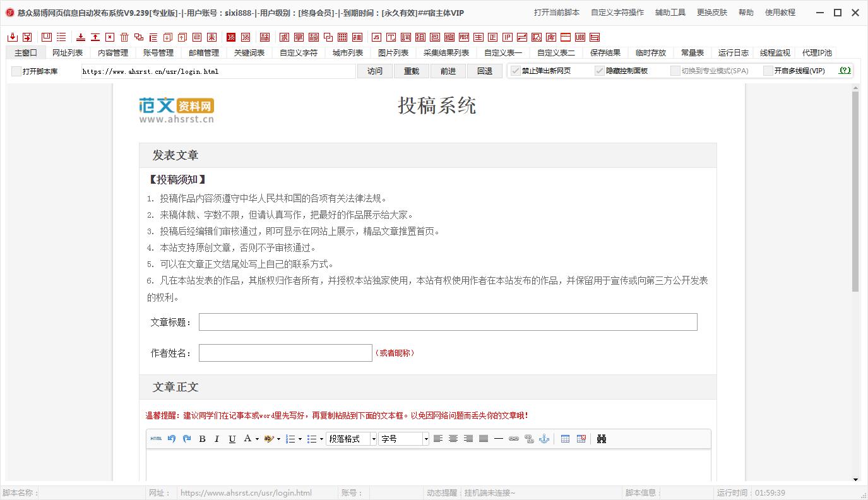The width and height of the screenshot is (868, 500).
Task: Click the 文章标题 input field
Action: coord(448,322)
